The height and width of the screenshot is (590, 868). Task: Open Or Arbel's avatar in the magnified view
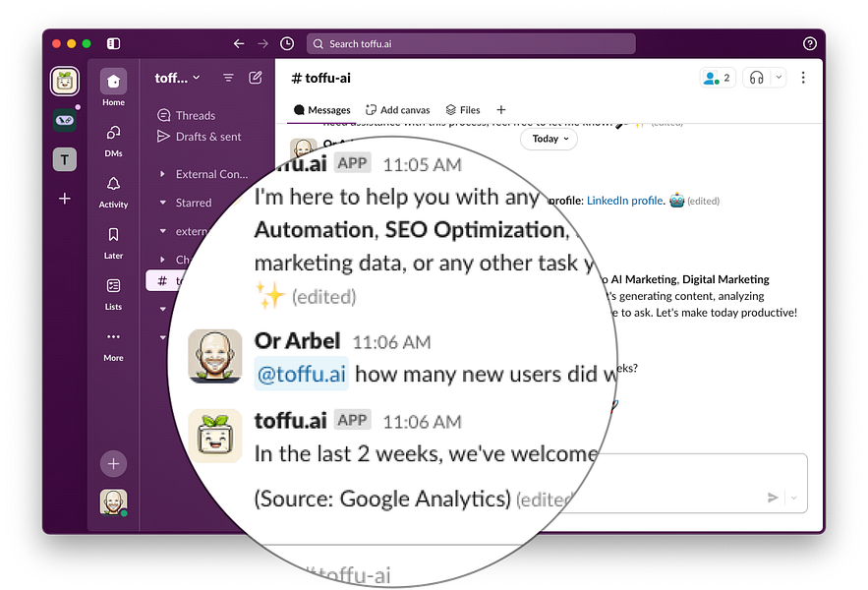214,356
